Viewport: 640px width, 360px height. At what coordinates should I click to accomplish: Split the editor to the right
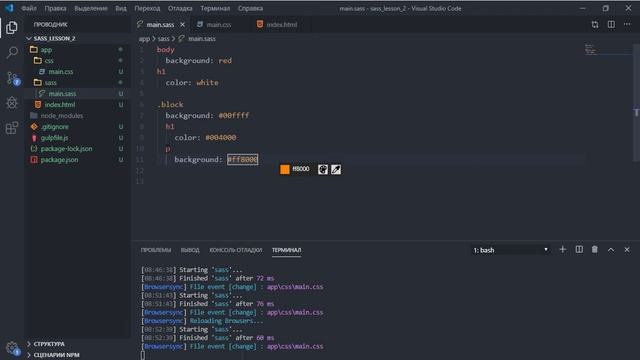point(611,24)
